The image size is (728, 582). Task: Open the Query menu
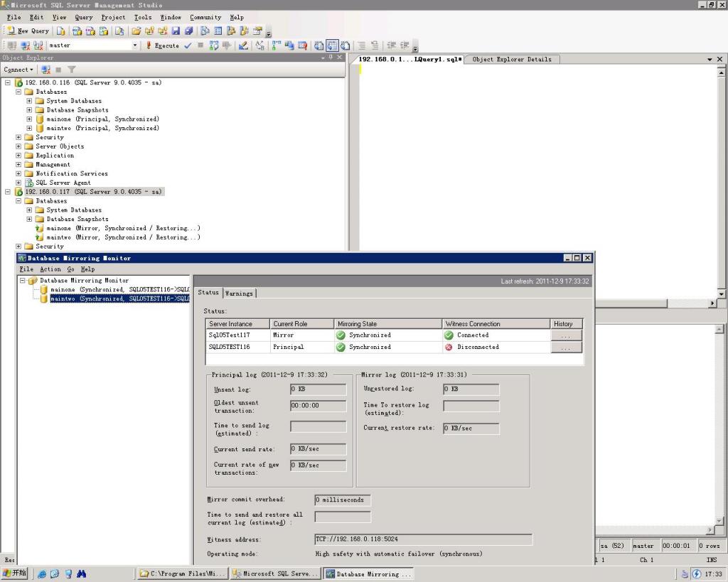click(84, 17)
